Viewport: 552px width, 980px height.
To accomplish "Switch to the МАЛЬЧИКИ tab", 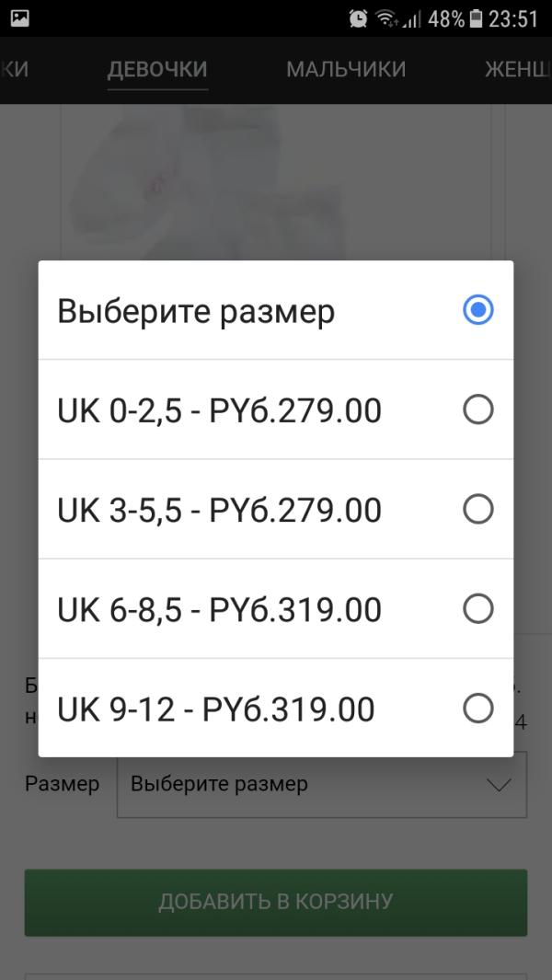I will pos(346,69).
